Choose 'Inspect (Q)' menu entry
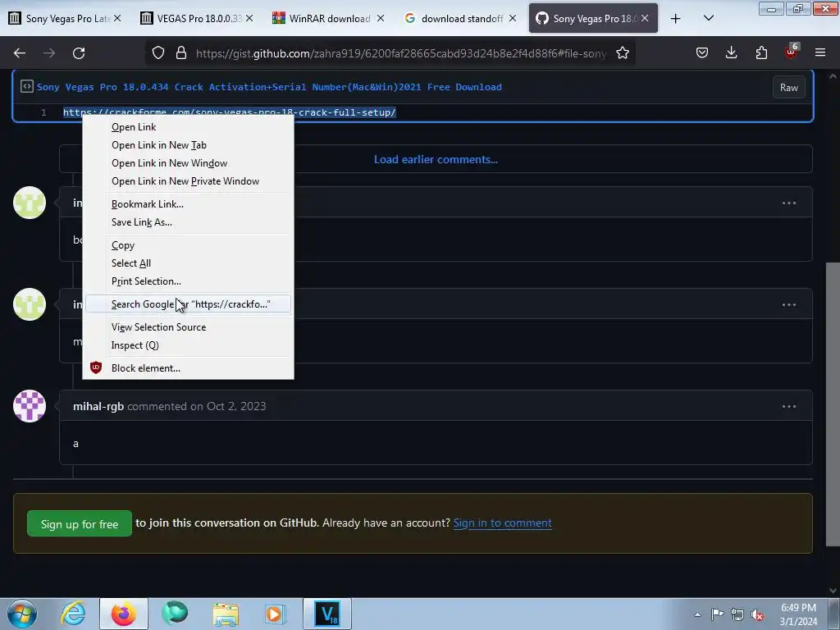This screenshot has height=630, width=840. [x=188, y=345]
